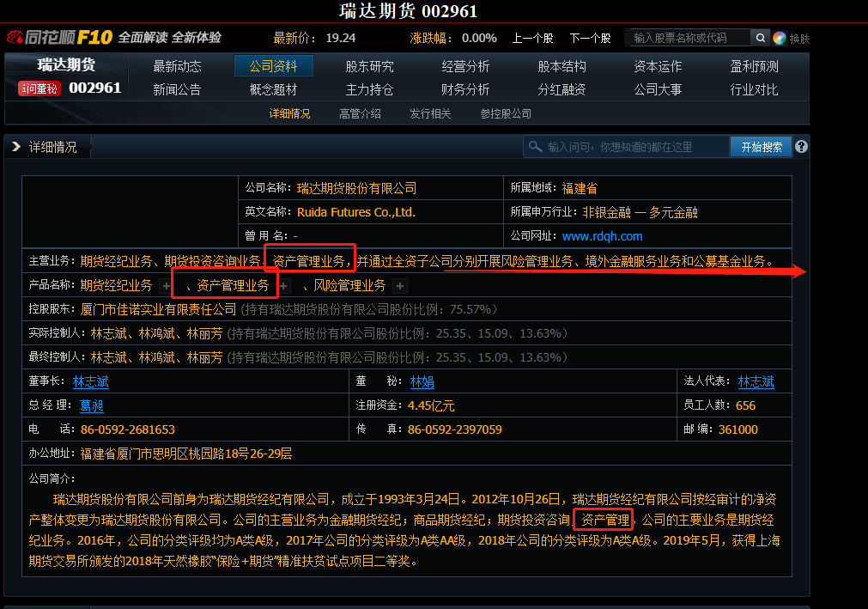Click region value 福建省
The height and width of the screenshot is (609, 868).
[x=580, y=188]
